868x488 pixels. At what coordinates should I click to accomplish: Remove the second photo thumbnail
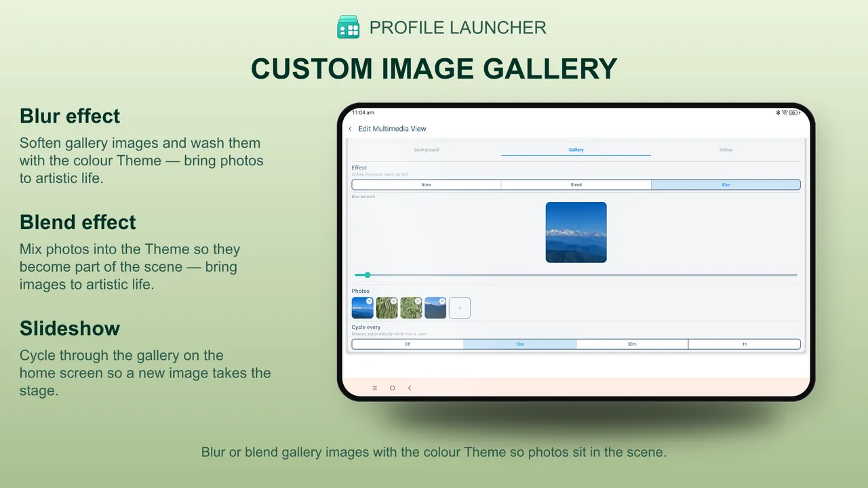point(393,301)
